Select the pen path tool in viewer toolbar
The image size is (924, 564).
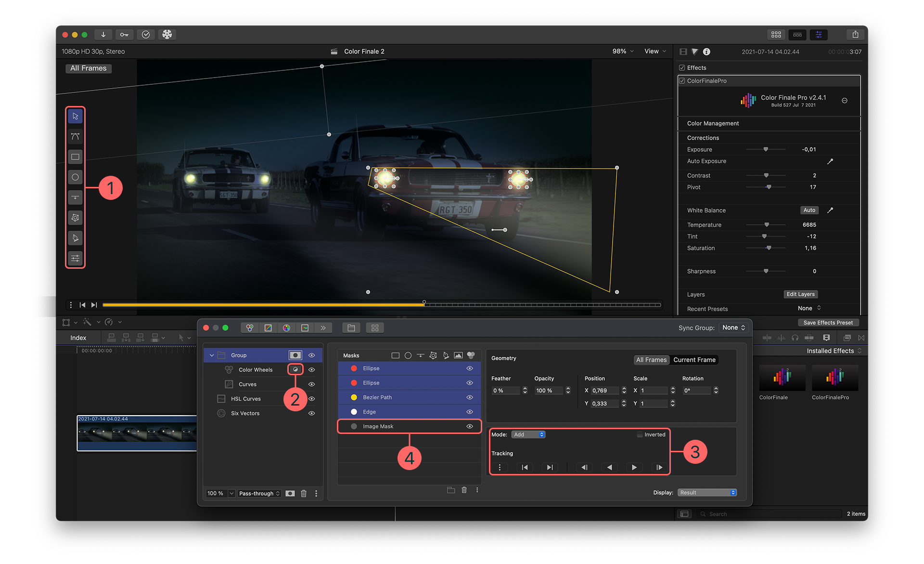pyautogui.click(x=75, y=238)
